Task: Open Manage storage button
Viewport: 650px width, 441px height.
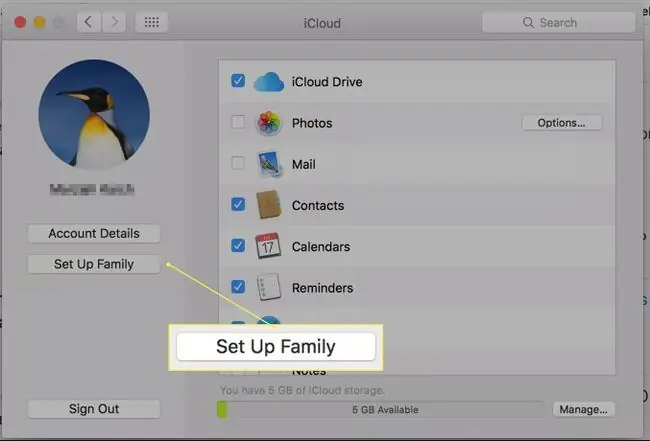Action: pyautogui.click(x=584, y=410)
